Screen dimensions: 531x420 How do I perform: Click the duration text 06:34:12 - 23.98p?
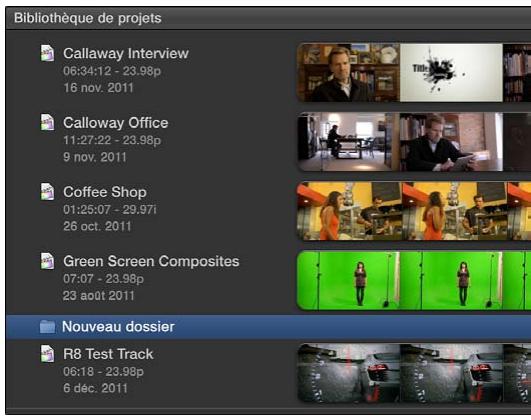pyautogui.click(x=112, y=71)
